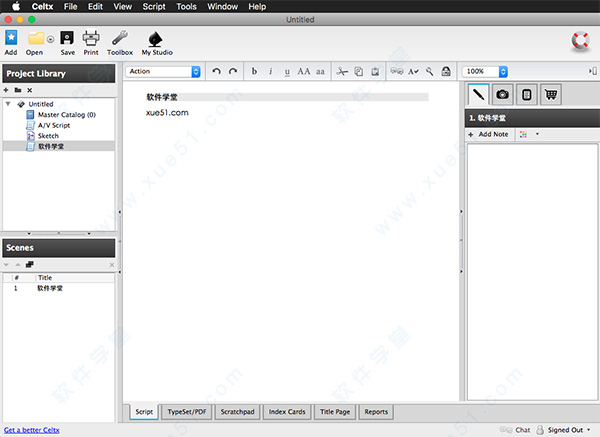
Task: Select the shopping cart sidebar tab
Action: tap(551, 95)
